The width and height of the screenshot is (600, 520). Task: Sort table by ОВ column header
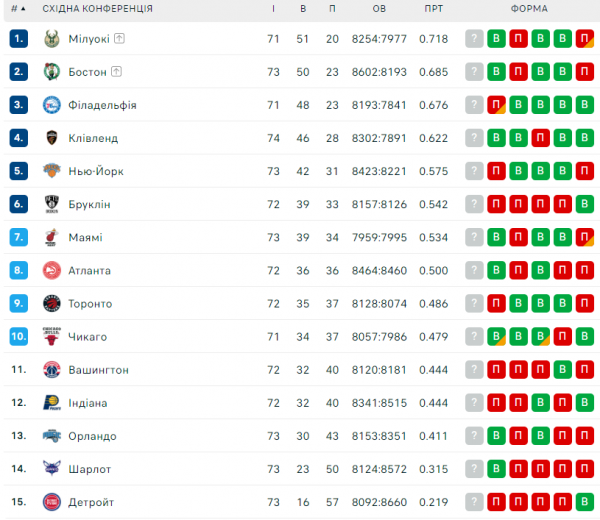[x=379, y=8]
